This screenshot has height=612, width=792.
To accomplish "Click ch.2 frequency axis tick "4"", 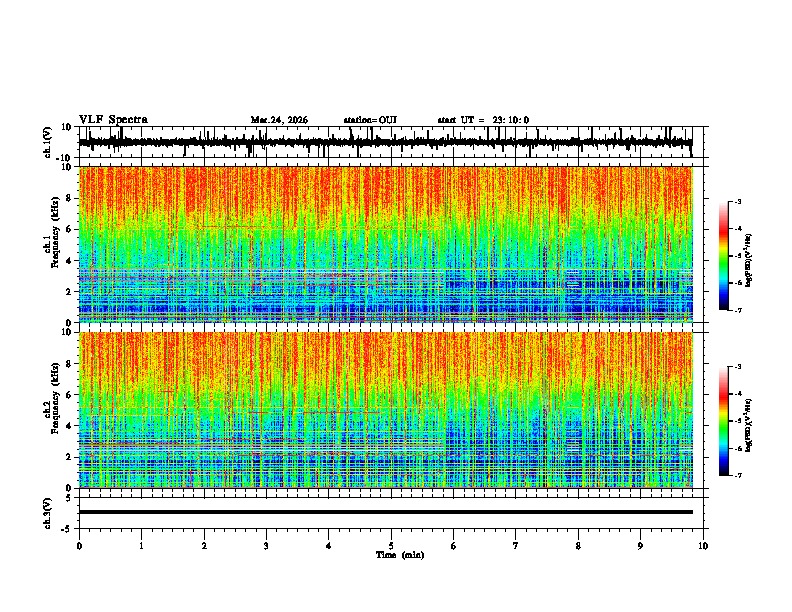I will point(69,426).
